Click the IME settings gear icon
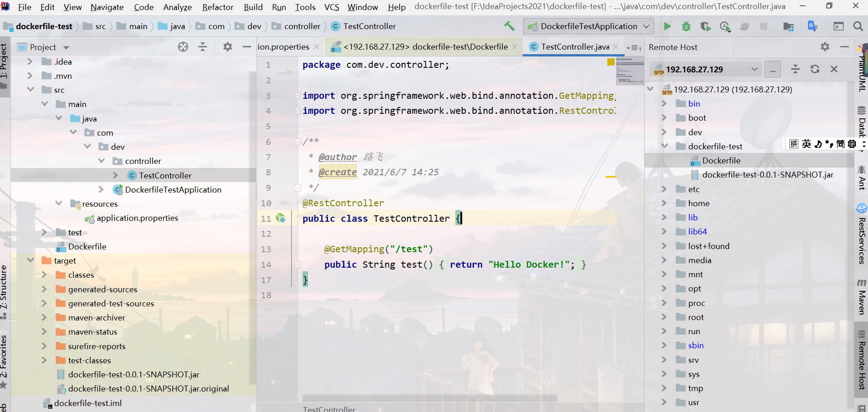The height and width of the screenshot is (412, 868). [x=852, y=144]
